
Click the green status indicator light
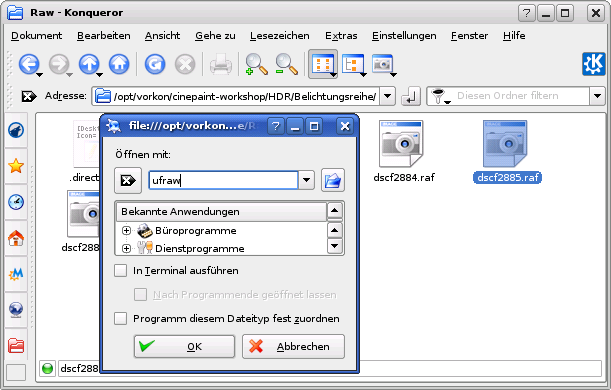pyautogui.click(x=48, y=368)
